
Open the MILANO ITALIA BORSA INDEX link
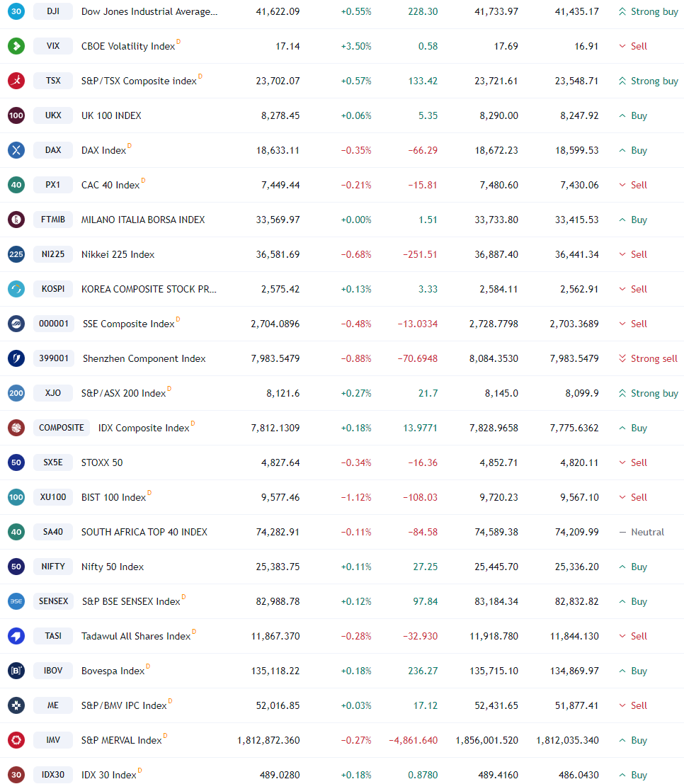[x=143, y=220]
